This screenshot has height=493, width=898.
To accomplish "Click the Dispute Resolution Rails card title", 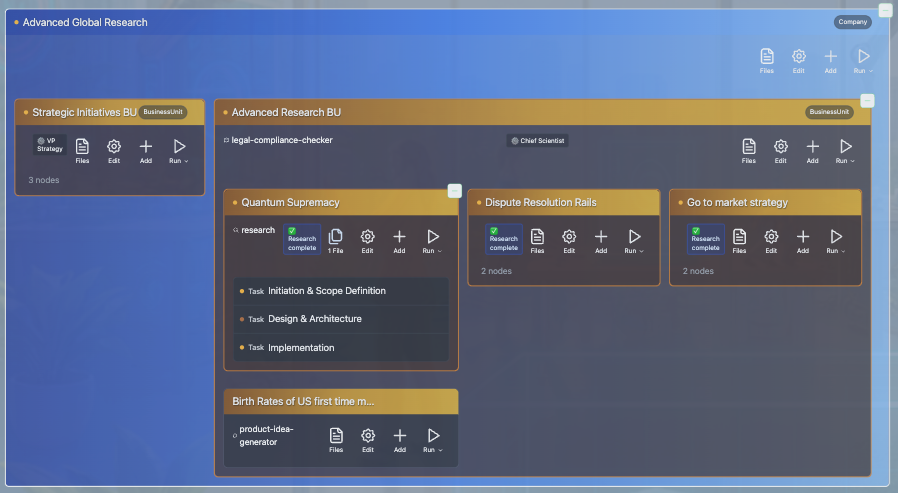I will [x=541, y=202].
